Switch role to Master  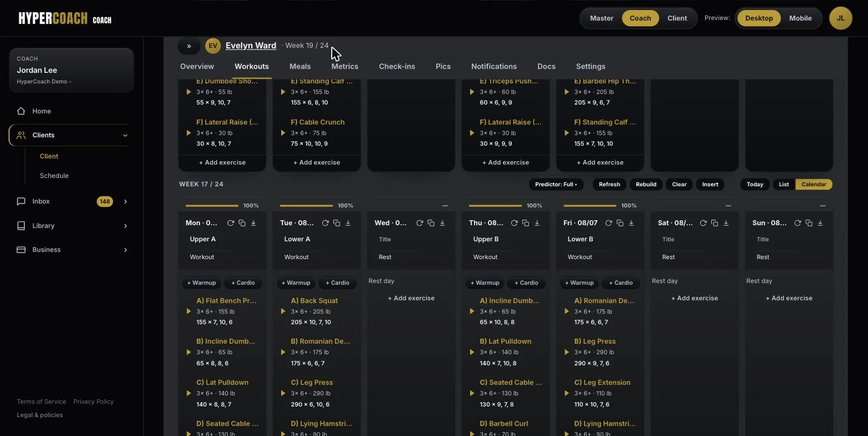tap(602, 18)
